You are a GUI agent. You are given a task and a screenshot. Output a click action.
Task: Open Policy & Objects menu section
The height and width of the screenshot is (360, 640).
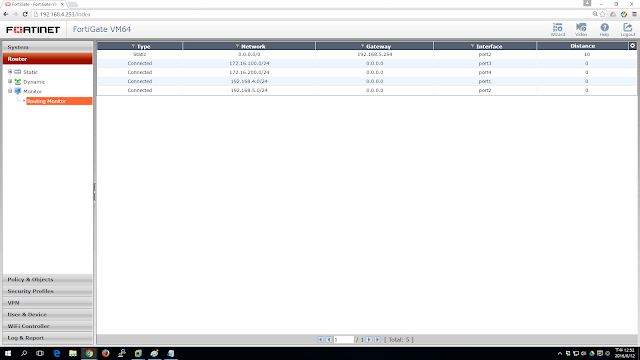pos(48,279)
